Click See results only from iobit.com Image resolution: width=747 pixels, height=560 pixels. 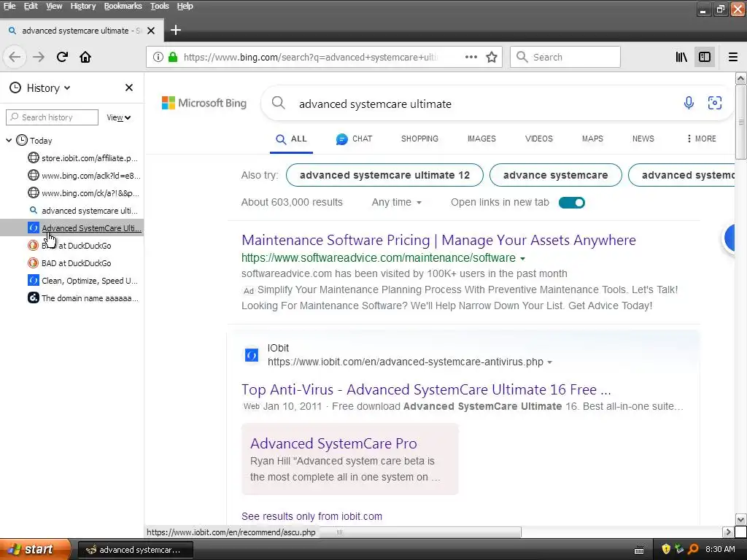click(x=311, y=516)
